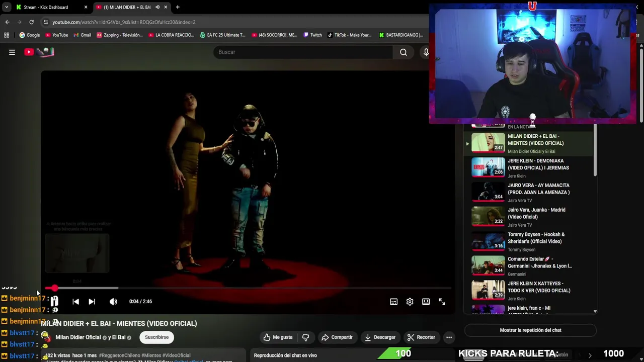The height and width of the screenshot is (362, 644).
Task: Open a new browser tab
Action: 178,7
